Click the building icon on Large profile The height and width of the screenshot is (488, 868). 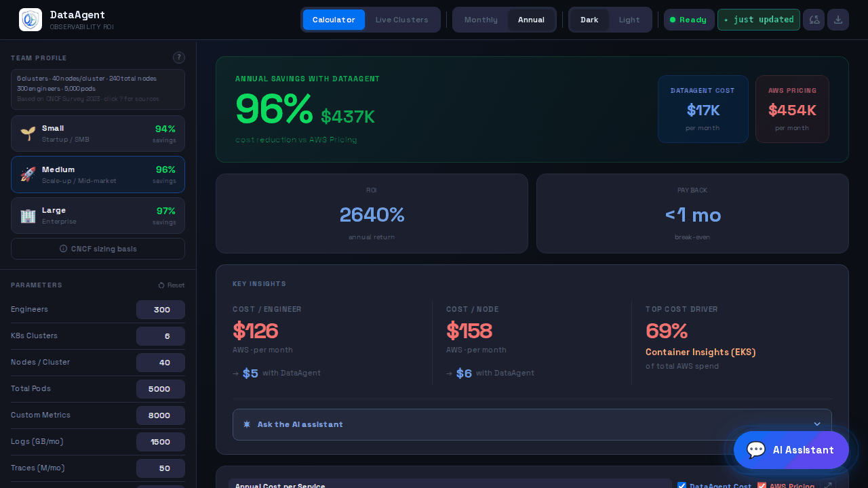pyautogui.click(x=28, y=216)
